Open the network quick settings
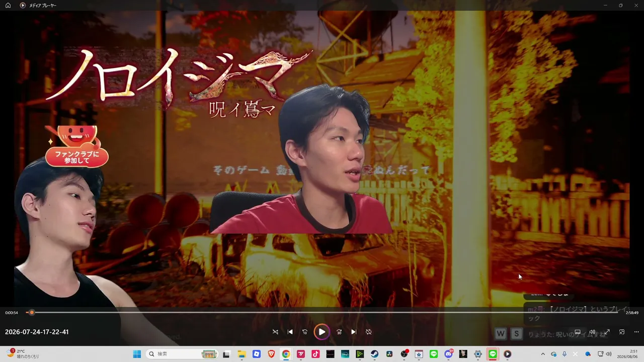This screenshot has height=362, width=644. [601, 354]
